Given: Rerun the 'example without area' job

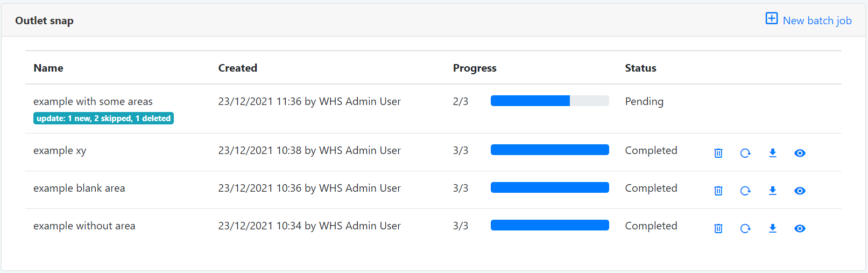Looking at the screenshot, I should 745,228.
